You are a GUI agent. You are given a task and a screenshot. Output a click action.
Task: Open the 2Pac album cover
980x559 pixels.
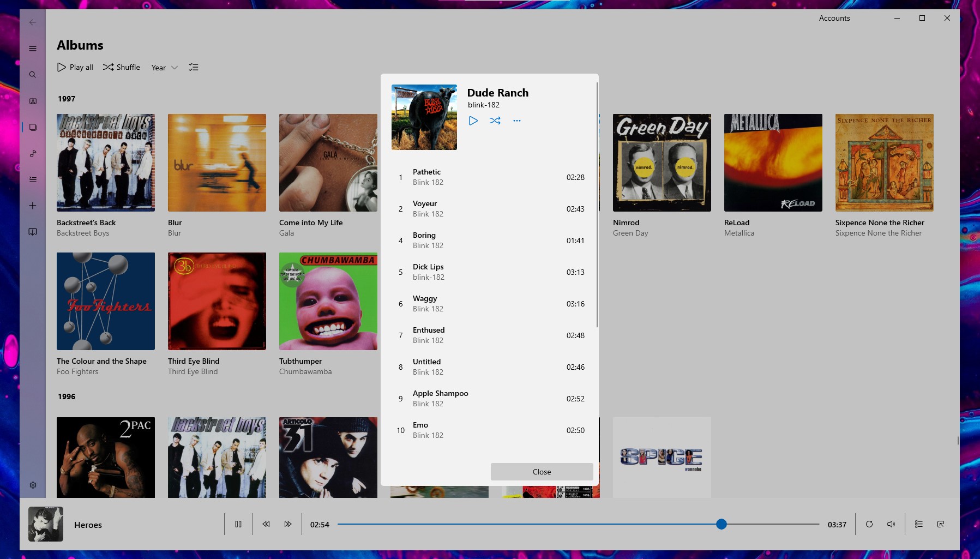(x=106, y=457)
